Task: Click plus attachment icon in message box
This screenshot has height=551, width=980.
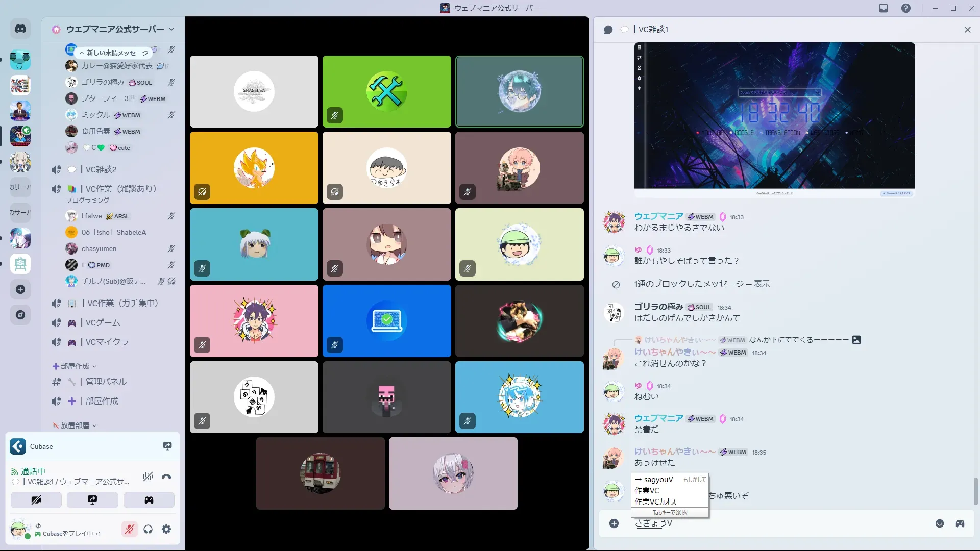Action: [614, 523]
